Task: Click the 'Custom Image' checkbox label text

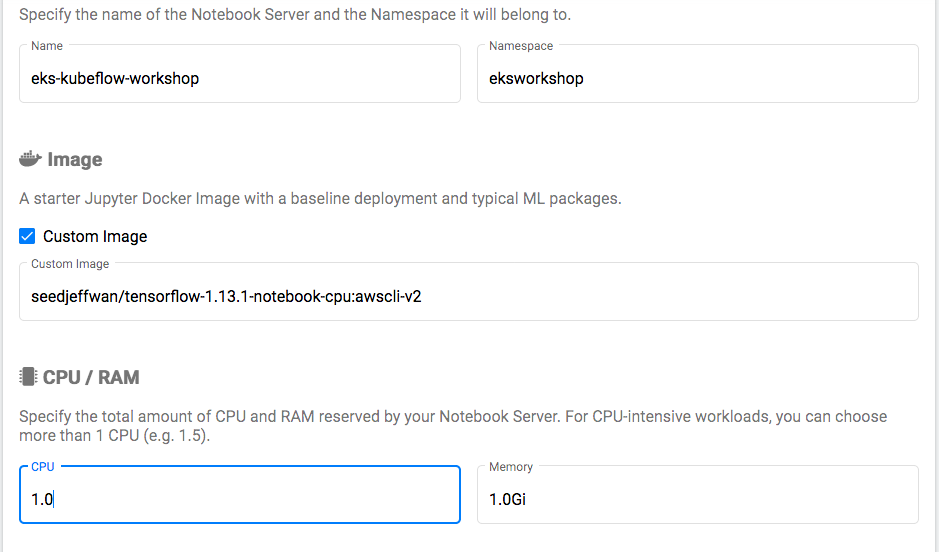Action: click(95, 237)
